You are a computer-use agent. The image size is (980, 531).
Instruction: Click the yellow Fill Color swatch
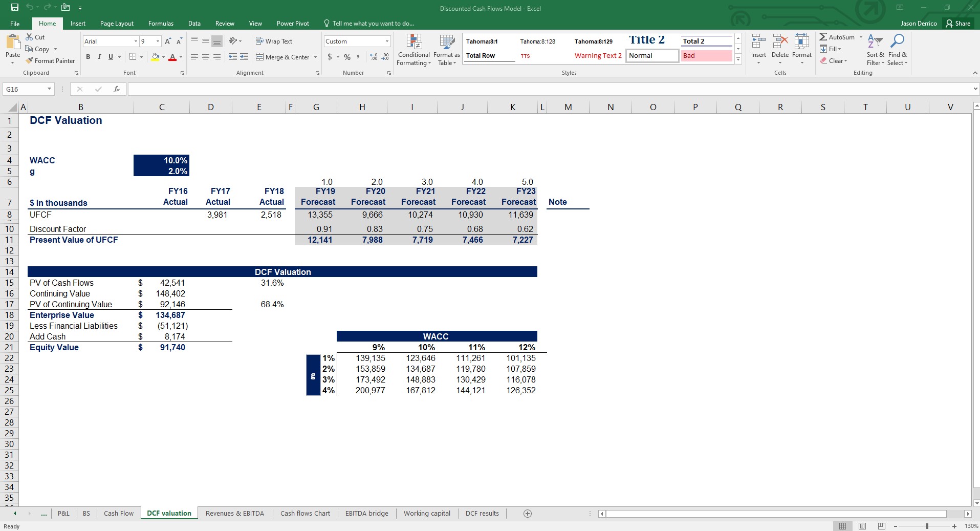[x=155, y=57]
